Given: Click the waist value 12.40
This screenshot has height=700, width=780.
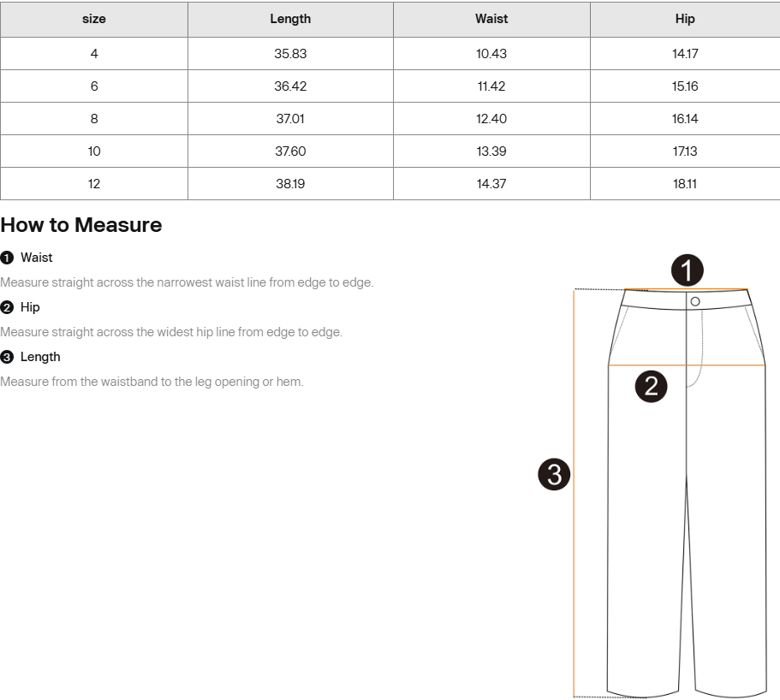Looking at the screenshot, I should pos(491,119).
